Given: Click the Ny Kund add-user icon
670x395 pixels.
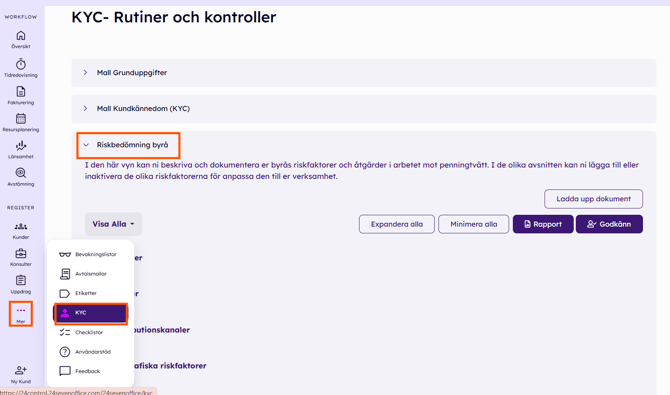Looking at the screenshot, I should [x=21, y=370].
